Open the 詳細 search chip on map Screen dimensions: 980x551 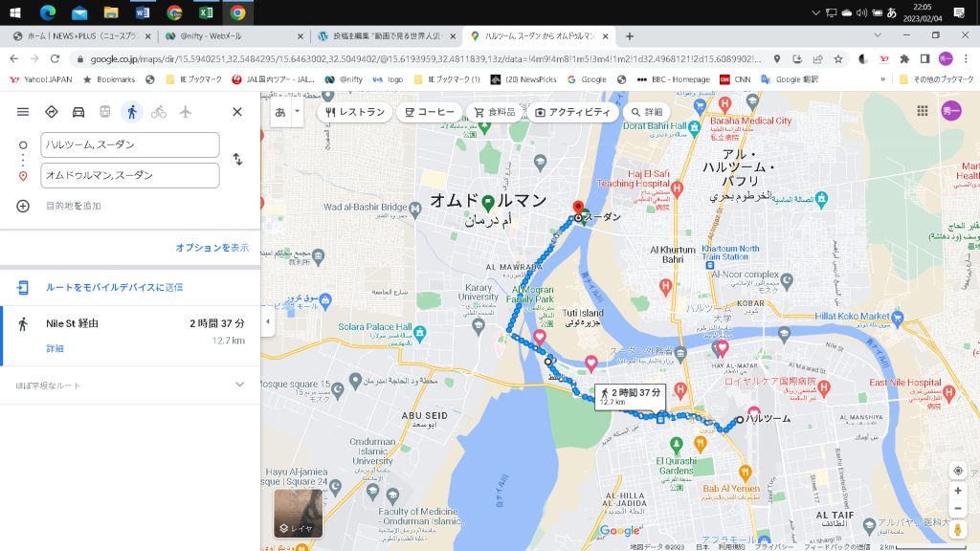(x=646, y=112)
